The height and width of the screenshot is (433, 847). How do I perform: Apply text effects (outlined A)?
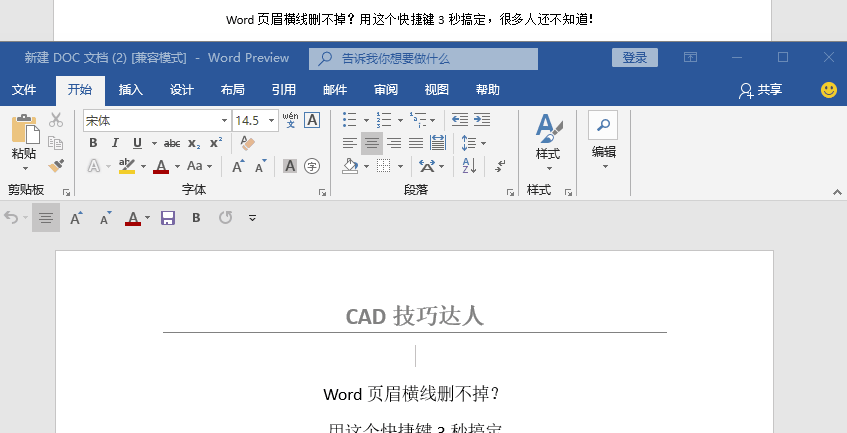click(x=94, y=166)
